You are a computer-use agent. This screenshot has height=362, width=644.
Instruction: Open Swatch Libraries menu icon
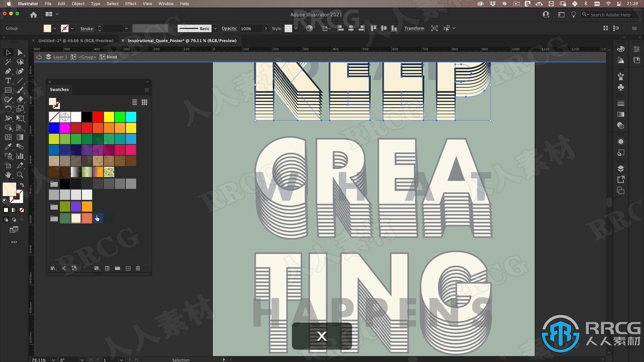[x=53, y=268]
